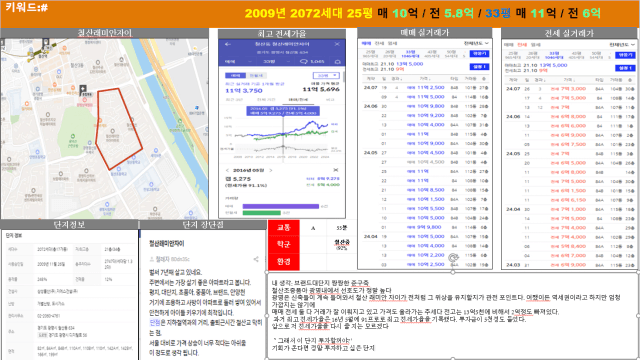640x360 pixels.
Task: Click the next month arrow beside 2016년 05월
Action: coord(271,170)
